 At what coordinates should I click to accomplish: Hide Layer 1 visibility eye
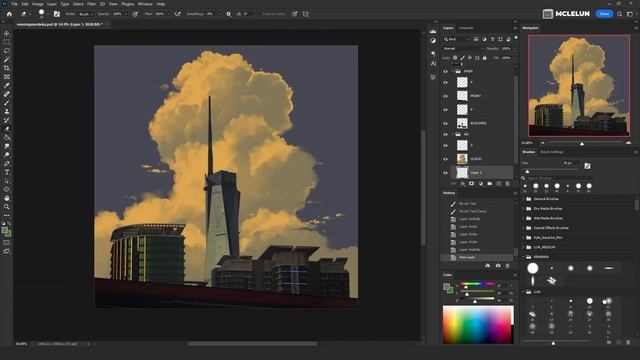pos(445,173)
